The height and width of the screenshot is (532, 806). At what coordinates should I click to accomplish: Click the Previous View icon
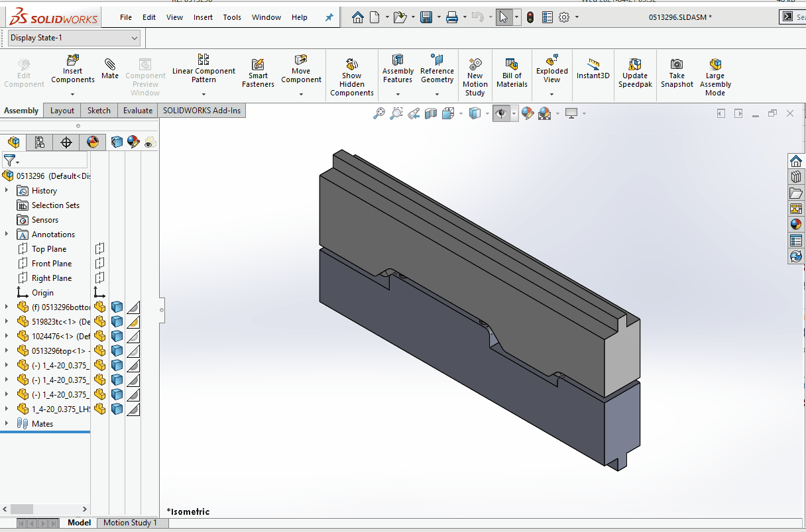click(x=414, y=113)
